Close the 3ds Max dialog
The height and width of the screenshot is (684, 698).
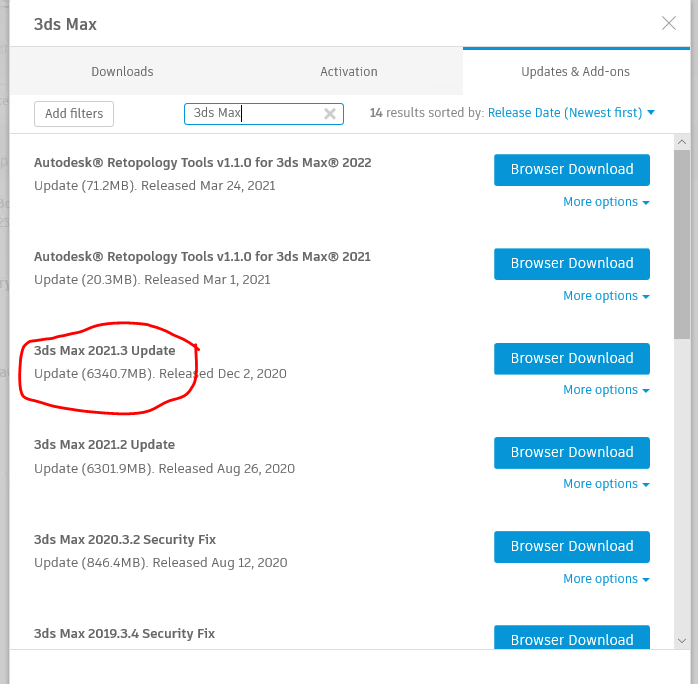click(669, 23)
